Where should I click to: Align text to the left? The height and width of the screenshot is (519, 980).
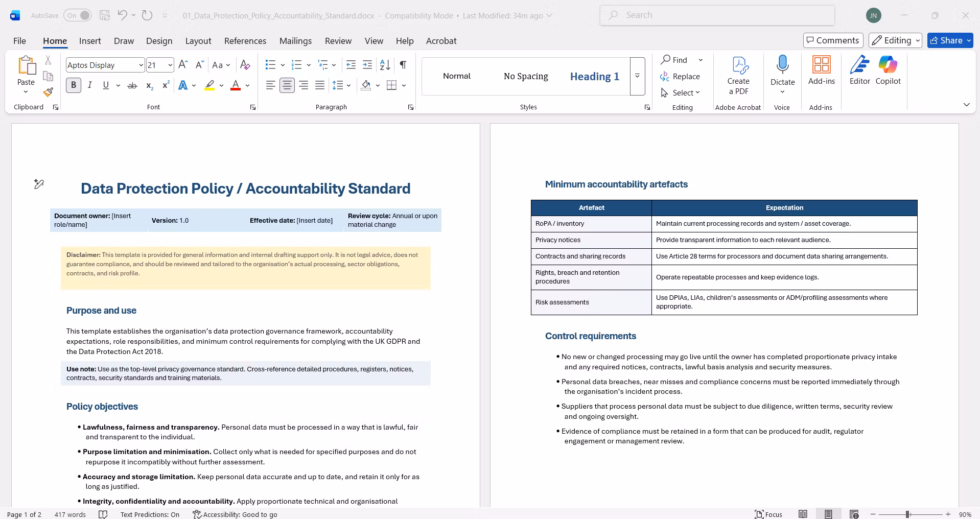(271, 85)
